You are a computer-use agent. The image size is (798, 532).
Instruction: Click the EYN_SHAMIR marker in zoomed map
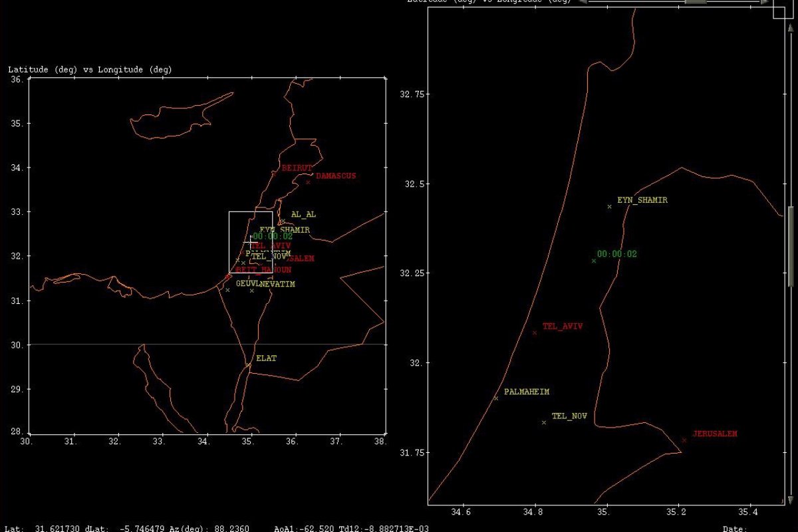609,206
